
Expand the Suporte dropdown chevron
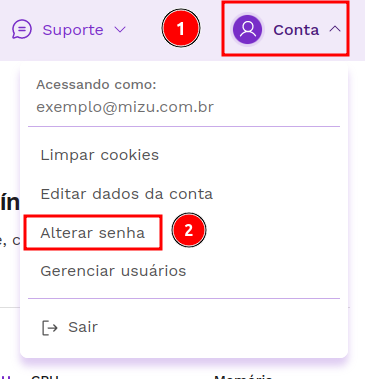(120, 30)
